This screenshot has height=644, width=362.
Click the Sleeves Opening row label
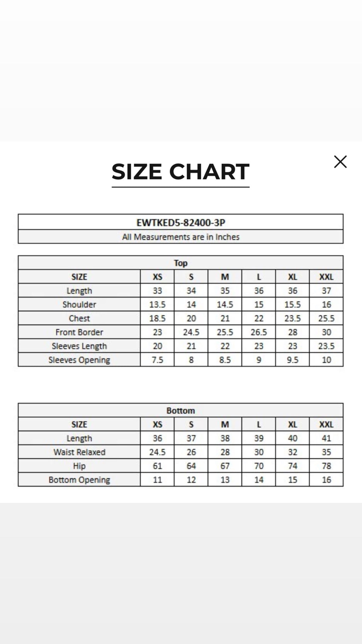click(x=79, y=360)
